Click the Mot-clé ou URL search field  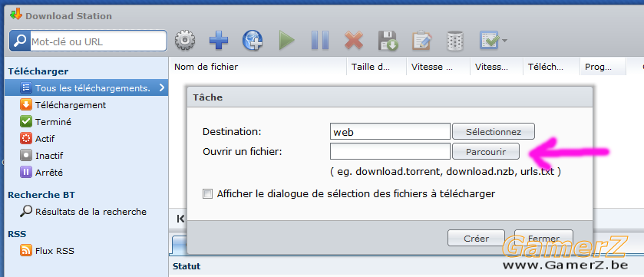point(98,41)
